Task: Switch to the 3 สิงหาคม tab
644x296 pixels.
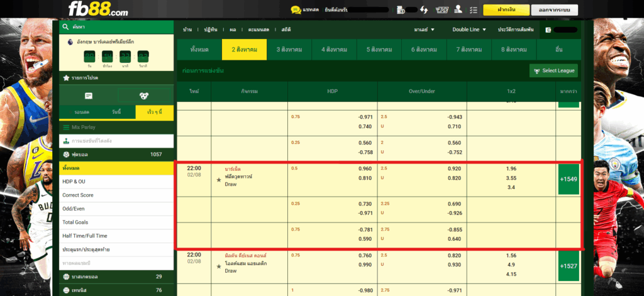Action: (289, 50)
